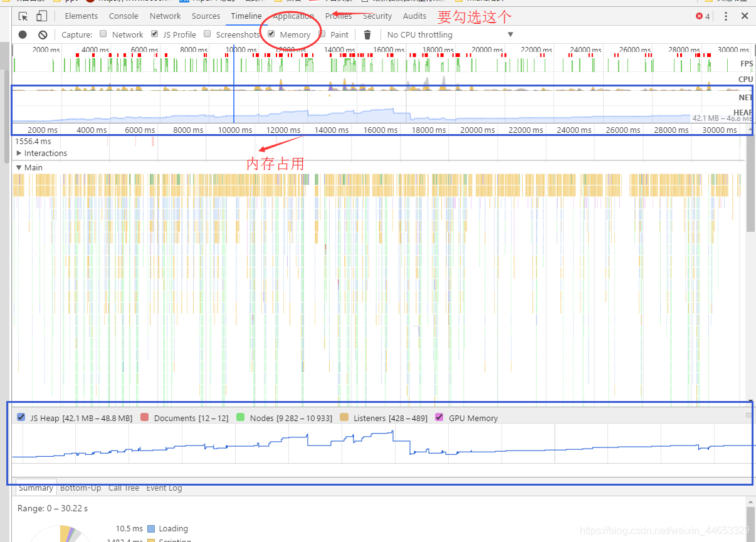Click the Loading legend entry

167,529
